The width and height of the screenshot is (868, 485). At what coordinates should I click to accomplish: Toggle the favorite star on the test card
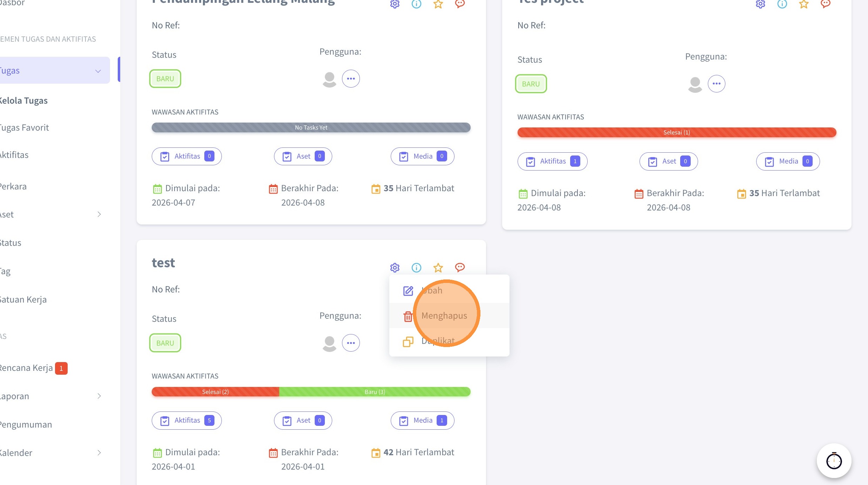pos(438,268)
